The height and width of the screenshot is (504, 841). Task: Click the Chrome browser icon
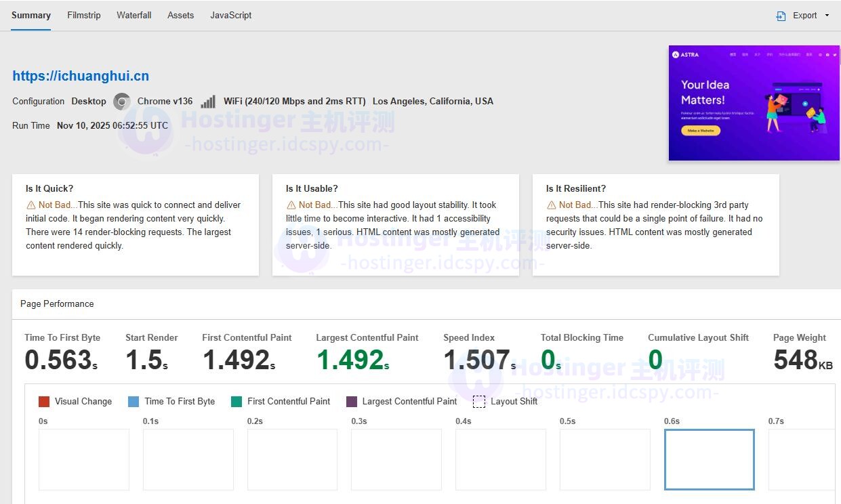pyautogui.click(x=122, y=102)
